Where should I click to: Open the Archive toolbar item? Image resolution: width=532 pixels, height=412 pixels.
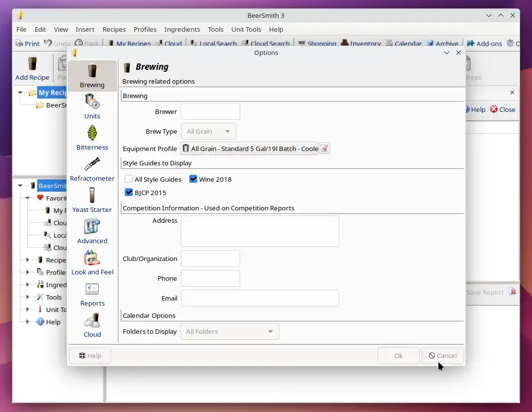tap(443, 44)
